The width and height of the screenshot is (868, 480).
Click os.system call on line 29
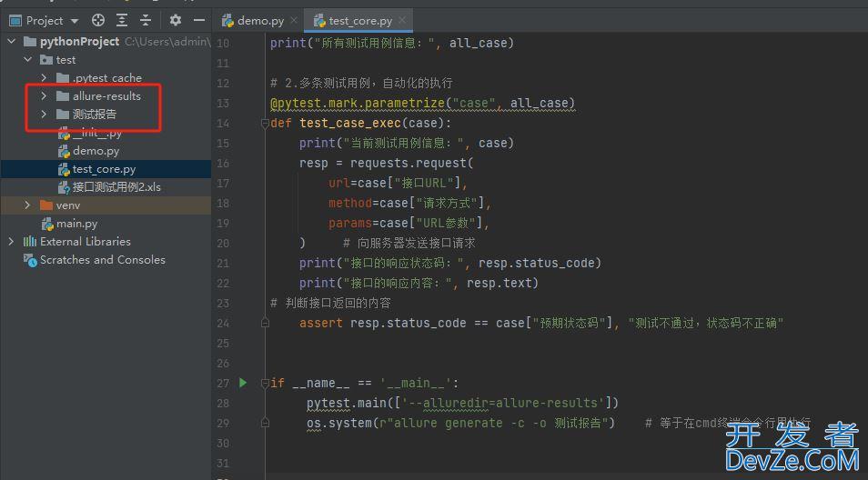click(x=339, y=423)
